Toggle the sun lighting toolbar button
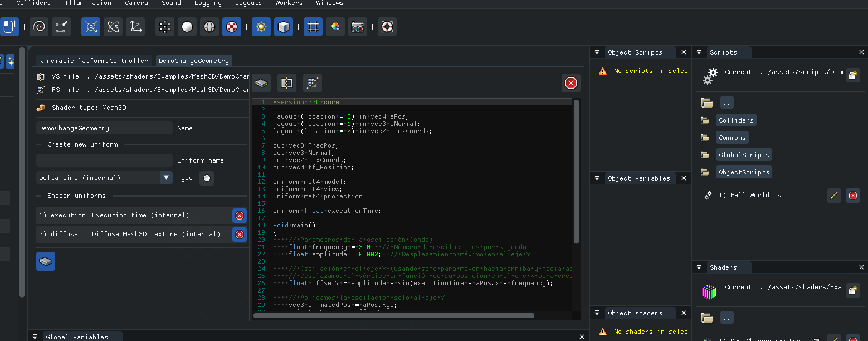Screen dimensions: 868x341 (261, 27)
